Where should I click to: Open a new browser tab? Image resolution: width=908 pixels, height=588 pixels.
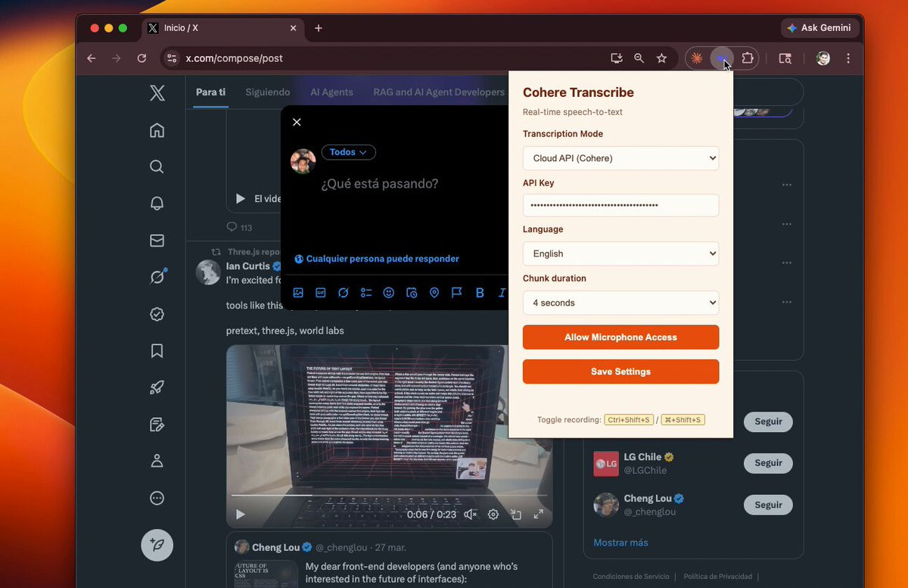319,28
